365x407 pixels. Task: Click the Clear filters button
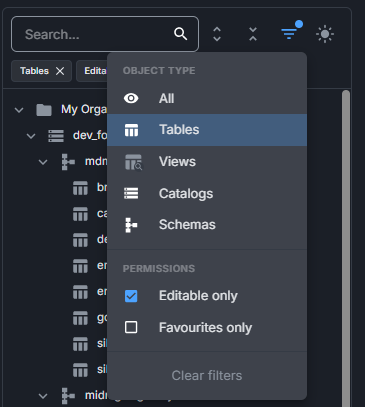tap(207, 376)
